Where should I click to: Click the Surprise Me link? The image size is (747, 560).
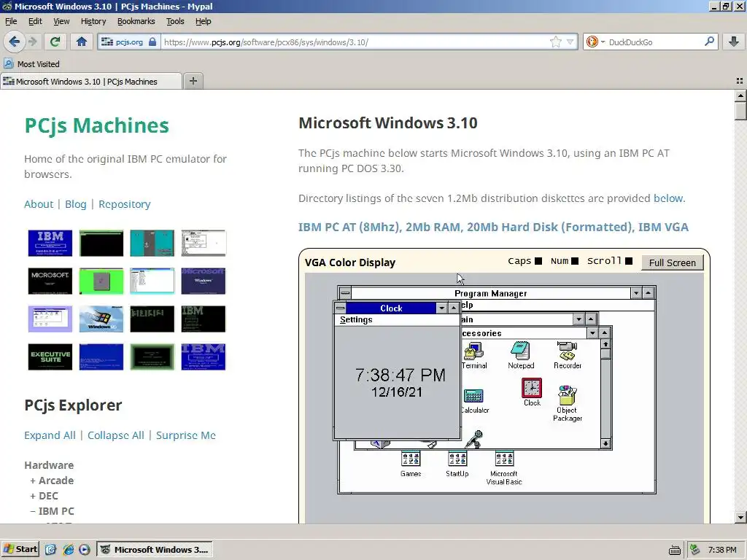pyautogui.click(x=186, y=435)
